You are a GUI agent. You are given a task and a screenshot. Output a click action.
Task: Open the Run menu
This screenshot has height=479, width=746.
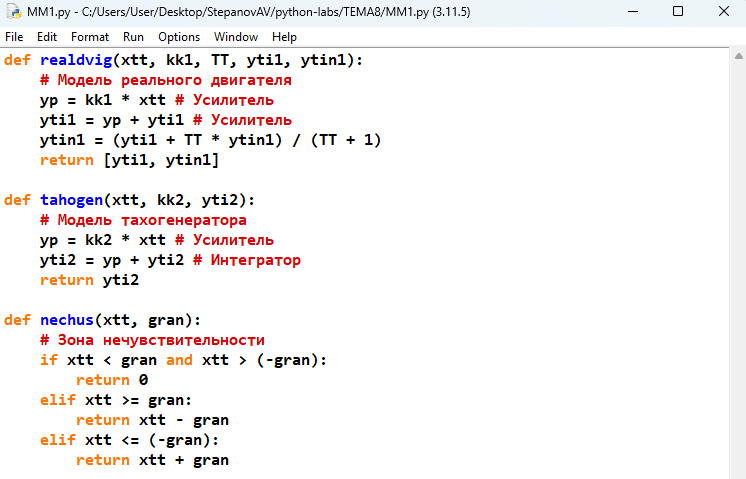(x=133, y=37)
